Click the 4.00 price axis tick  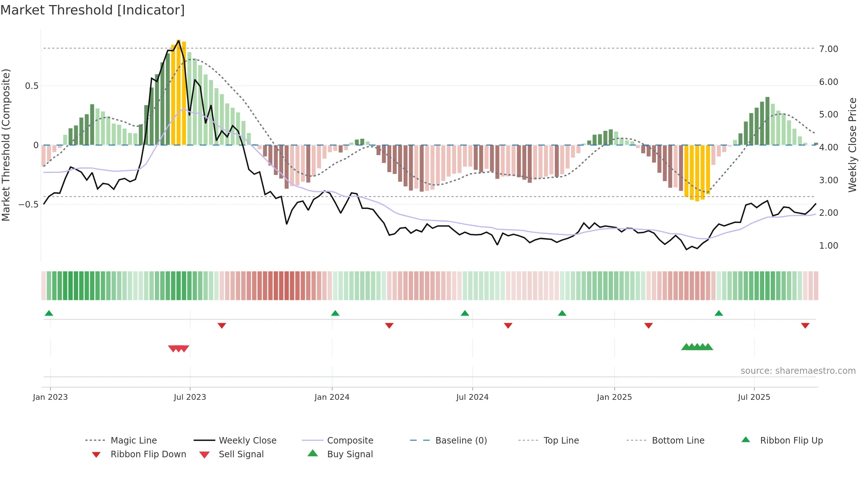point(829,147)
